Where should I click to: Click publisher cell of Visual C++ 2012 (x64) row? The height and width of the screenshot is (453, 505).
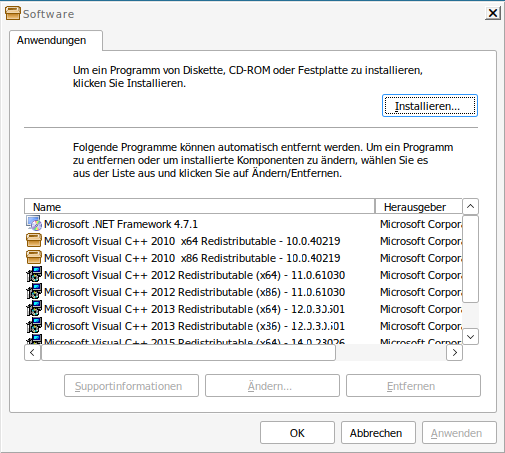[x=421, y=275]
